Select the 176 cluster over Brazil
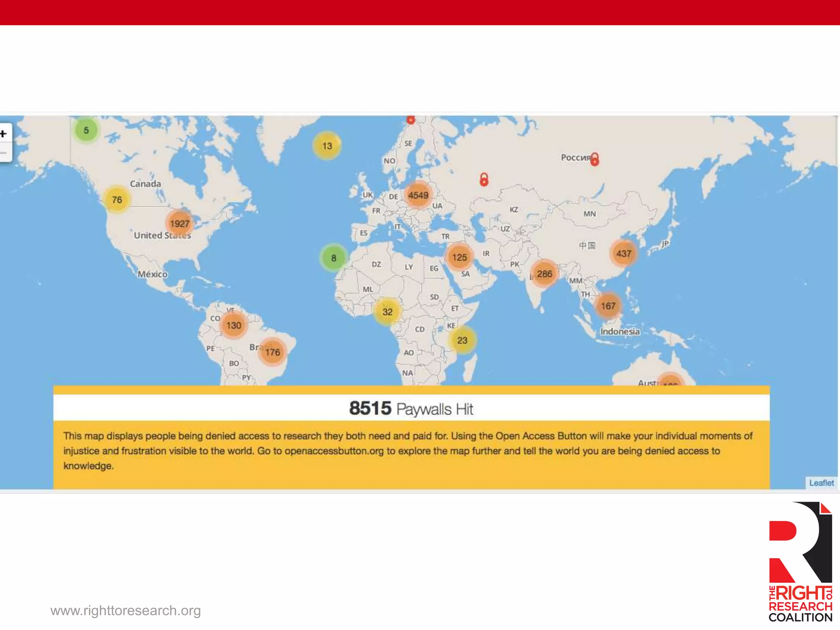This screenshot has height=630, width=840. click(272, 352)
